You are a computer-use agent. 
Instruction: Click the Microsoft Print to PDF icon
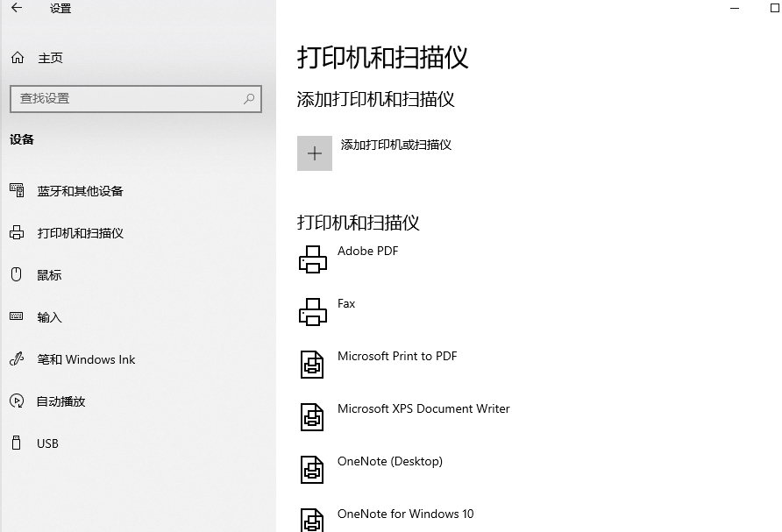pyautogui.click(x=313, y=365)
